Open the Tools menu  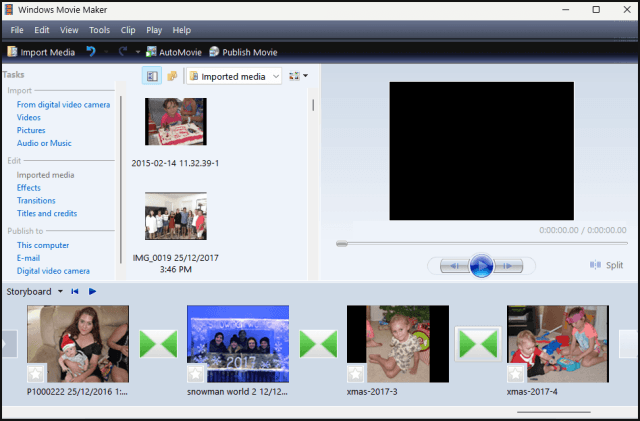point(99,30)
